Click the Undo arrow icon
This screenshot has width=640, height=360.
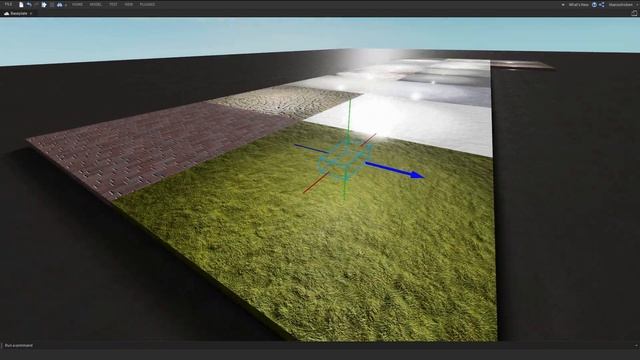point(29,4)
